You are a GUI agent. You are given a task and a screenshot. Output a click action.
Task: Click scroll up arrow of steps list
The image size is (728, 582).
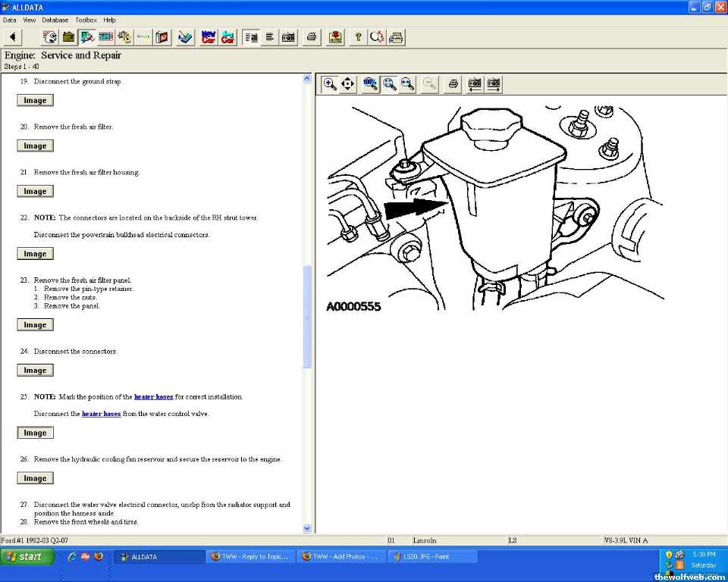pyautogui.click(x=307, y=78)
